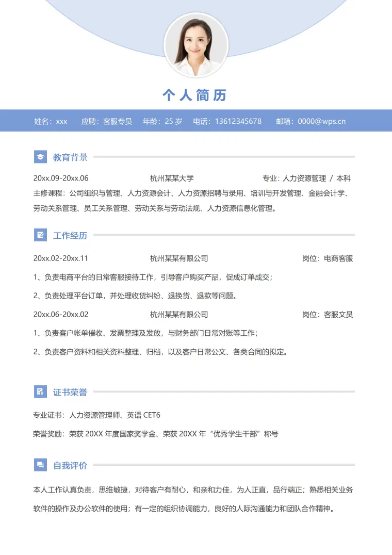The width and height of the screenshot is (392, 555).
Task: Click the date 20xx.09-20xx.06
Action: [61, 178]
